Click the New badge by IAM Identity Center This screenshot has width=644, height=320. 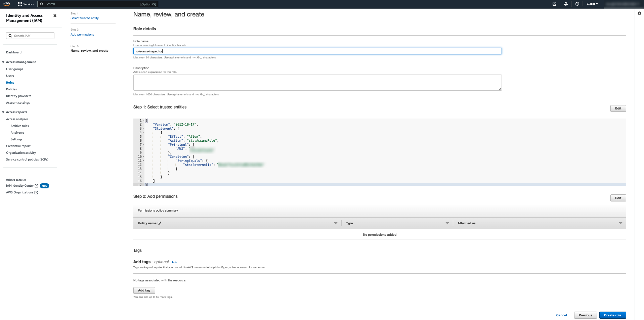click(44, 186)
